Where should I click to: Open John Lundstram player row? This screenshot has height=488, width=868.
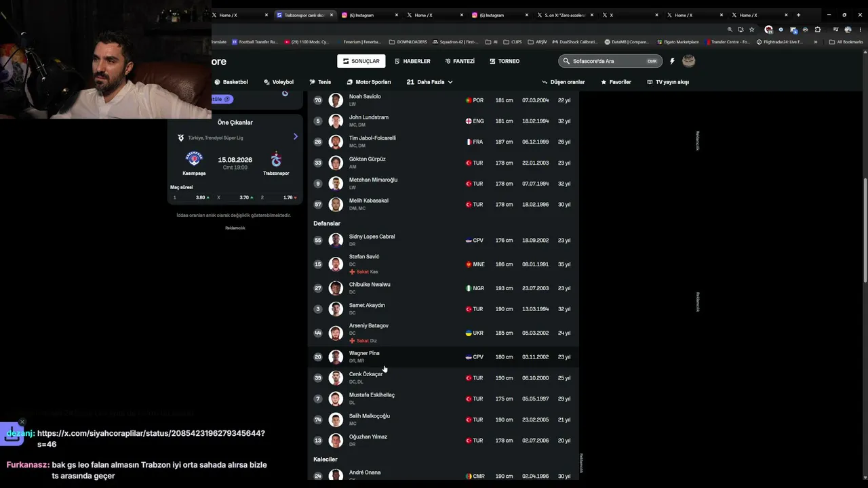[443, 121]
